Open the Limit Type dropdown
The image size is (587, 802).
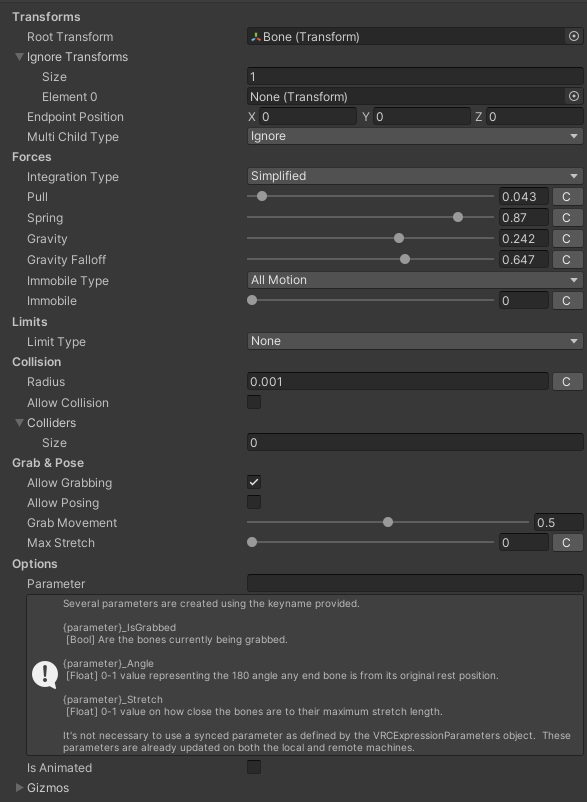415,341
